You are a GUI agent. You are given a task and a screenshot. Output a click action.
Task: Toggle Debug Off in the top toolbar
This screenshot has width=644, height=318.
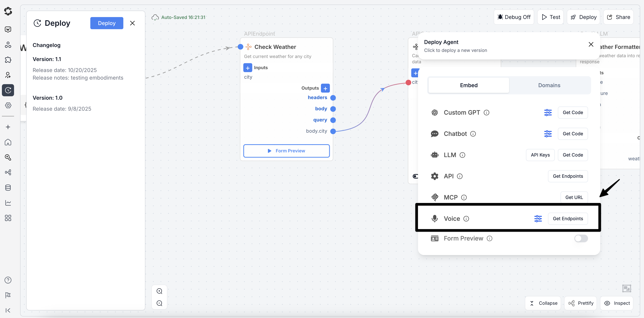[x=514, y=17]
